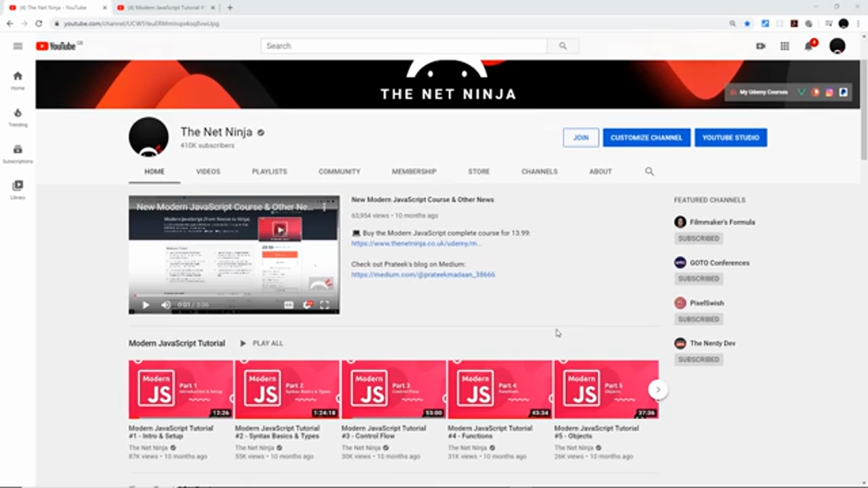Toggle SUBSCRIBED for The Nerdy Dev

pos(698,359)
